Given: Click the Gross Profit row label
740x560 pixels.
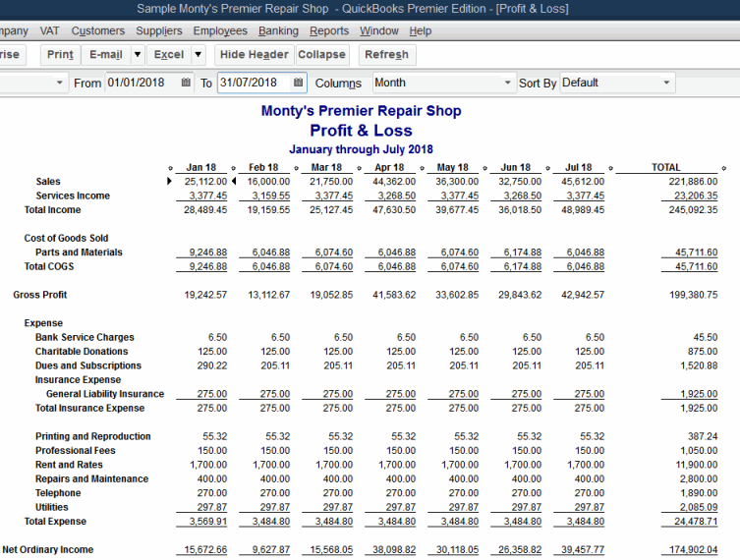Looking at the screenshot, I should (x=40, y=295).
